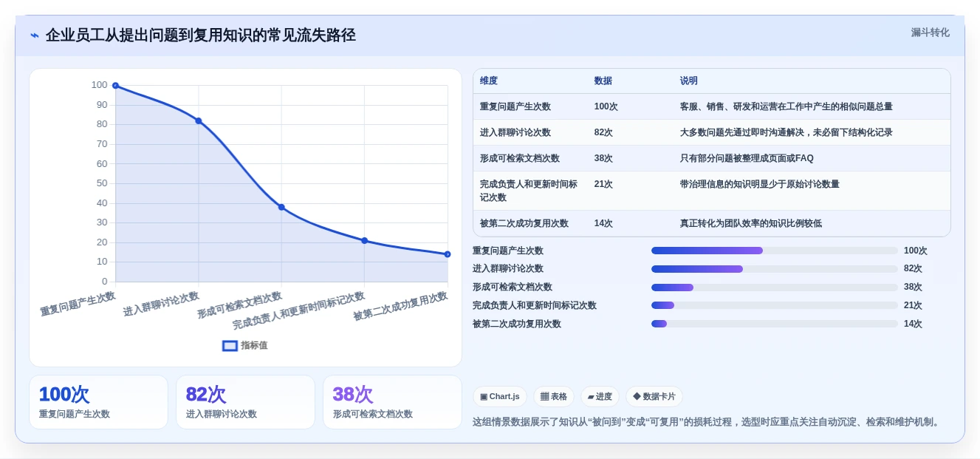This screenshot has height=459, width=980.
Task: Click y-axis value 100
Action: pos(99,85)
